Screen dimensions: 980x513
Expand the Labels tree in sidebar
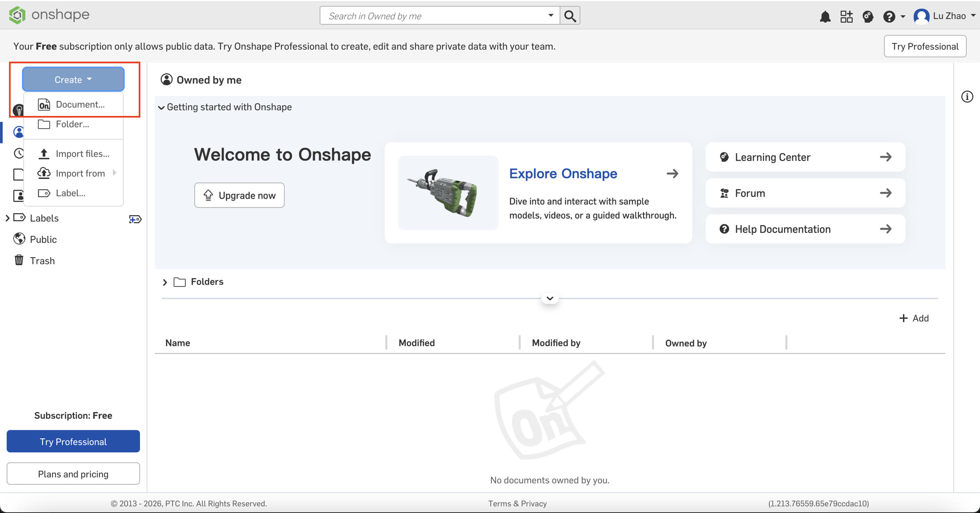point(7,218)
